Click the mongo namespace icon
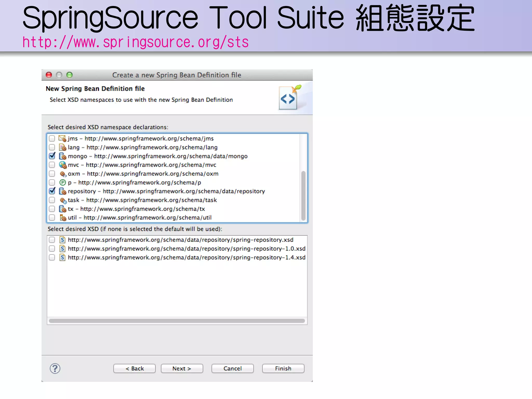 63,156
